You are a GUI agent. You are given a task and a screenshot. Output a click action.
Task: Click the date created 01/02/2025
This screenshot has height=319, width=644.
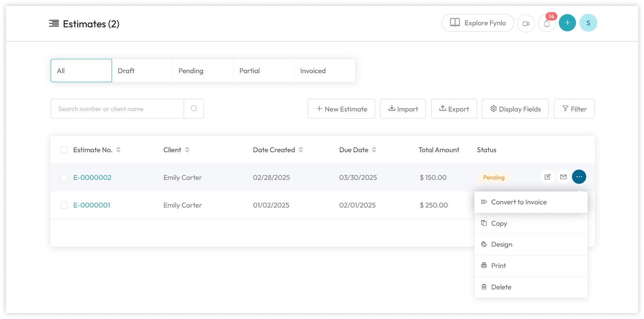[271, 205]
